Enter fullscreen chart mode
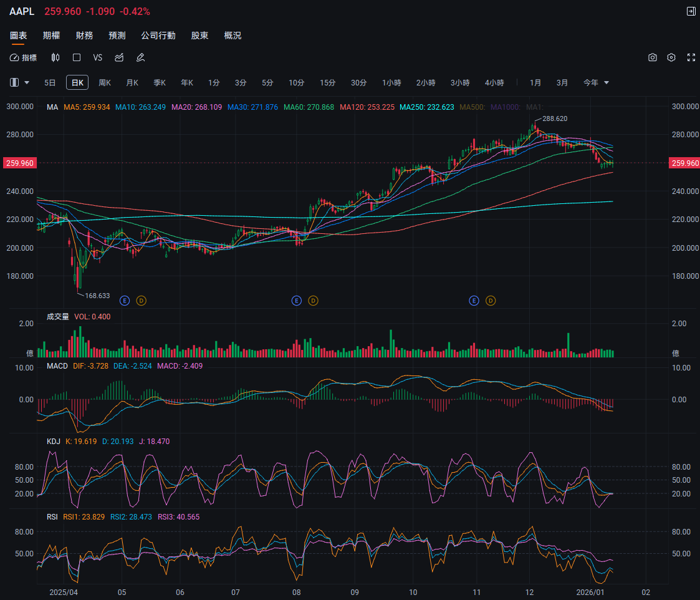The height and width of the screenshot is (600, 700). pyautogui.click(x=691, y=57)
